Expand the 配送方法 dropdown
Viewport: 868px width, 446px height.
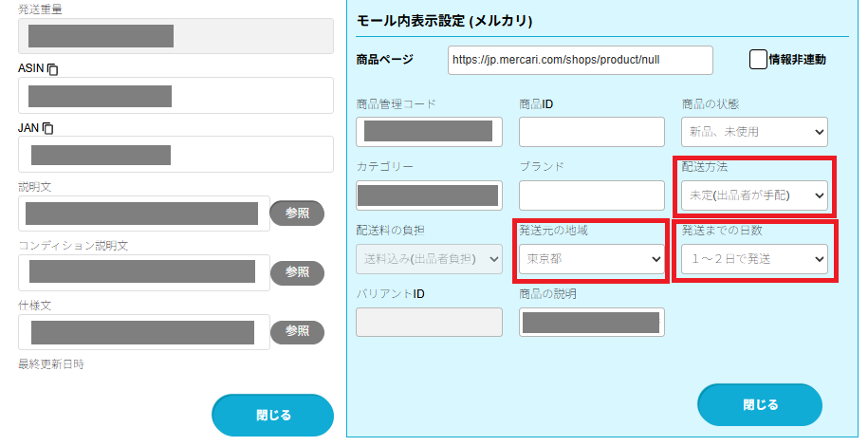pyautogui.click(x=754, y=195)
